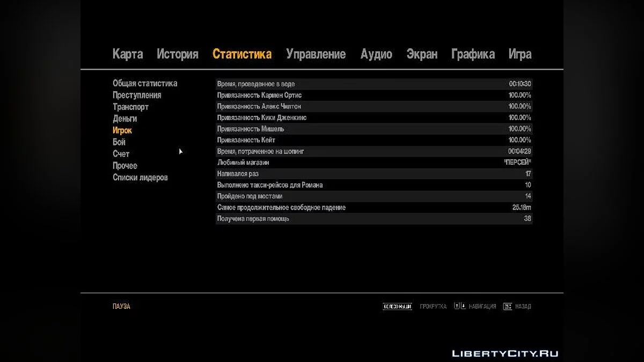View Транспорт statistics

[131, 107]
